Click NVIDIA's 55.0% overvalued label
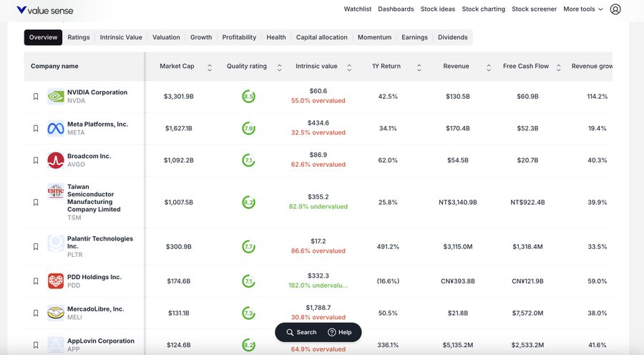The width and height of the screenshot is (644, 355). coord(318,101)
